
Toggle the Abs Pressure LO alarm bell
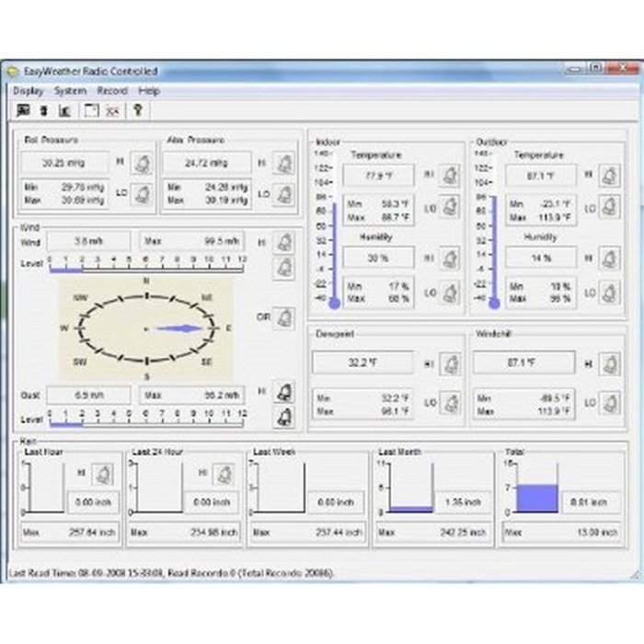pos(284,194)
